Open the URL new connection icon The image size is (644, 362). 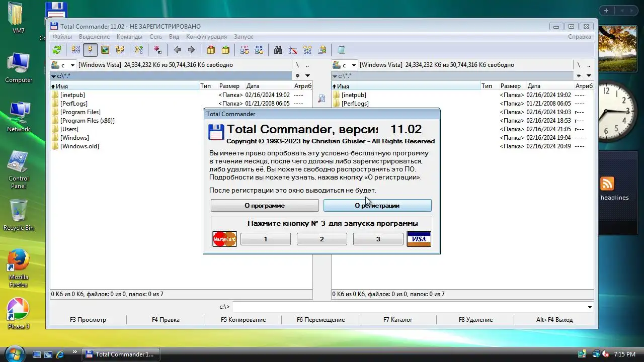[x=259, y=50]
